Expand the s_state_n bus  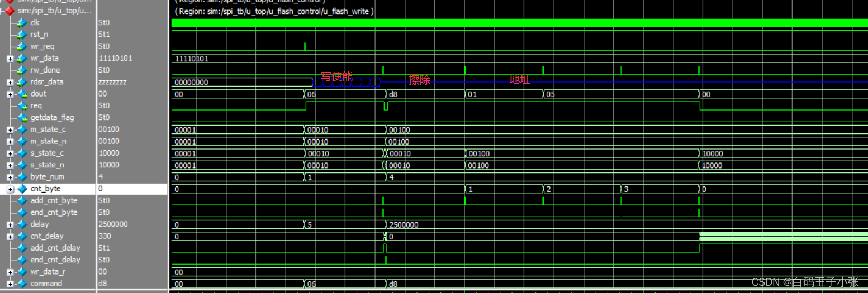[10, 165]
